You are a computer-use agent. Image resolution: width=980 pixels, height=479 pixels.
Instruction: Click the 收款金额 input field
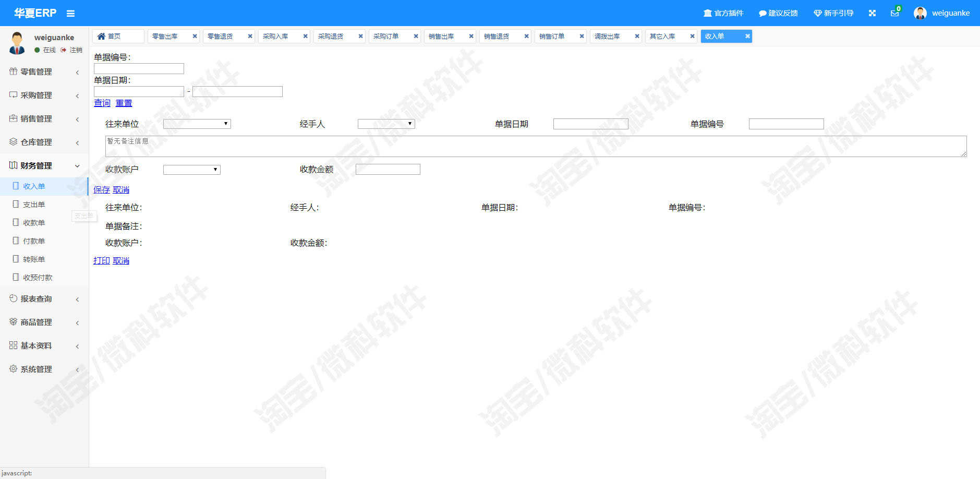388,169
